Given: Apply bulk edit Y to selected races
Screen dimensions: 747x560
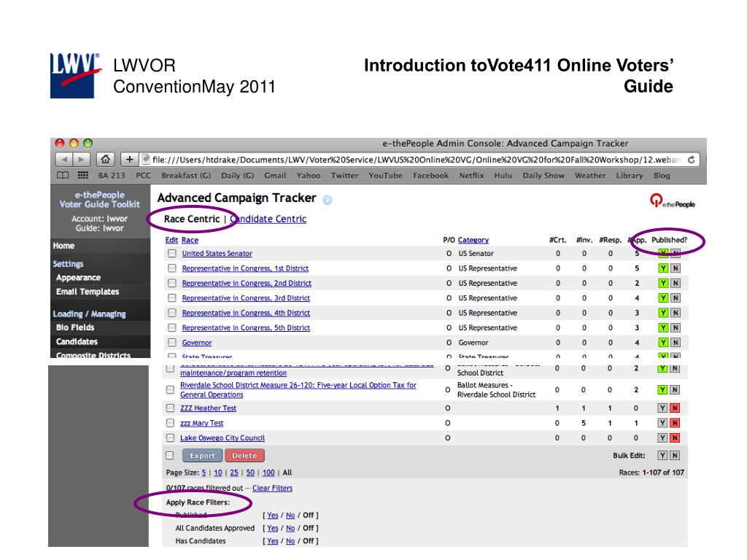Looking at the screenshot, I should coord(662,456).
